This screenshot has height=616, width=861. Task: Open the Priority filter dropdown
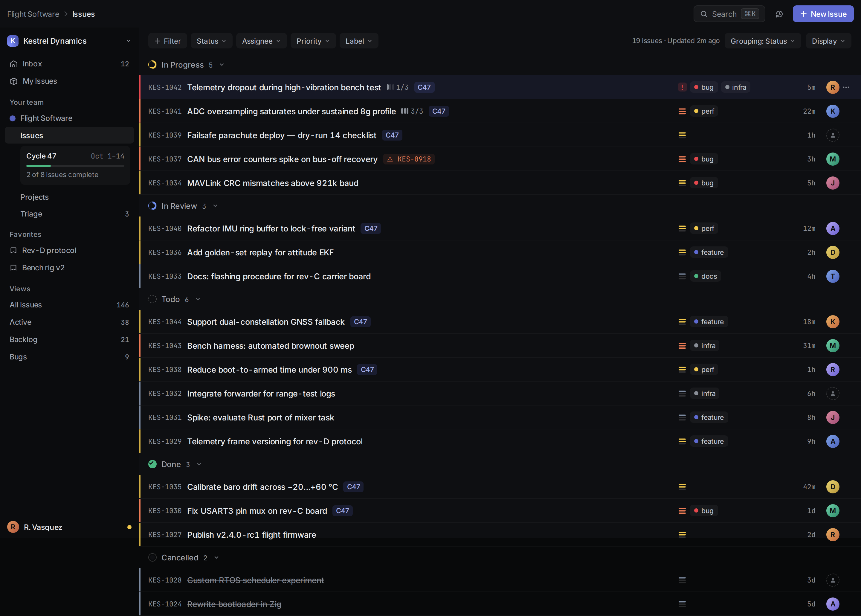[x=313, y=41]
